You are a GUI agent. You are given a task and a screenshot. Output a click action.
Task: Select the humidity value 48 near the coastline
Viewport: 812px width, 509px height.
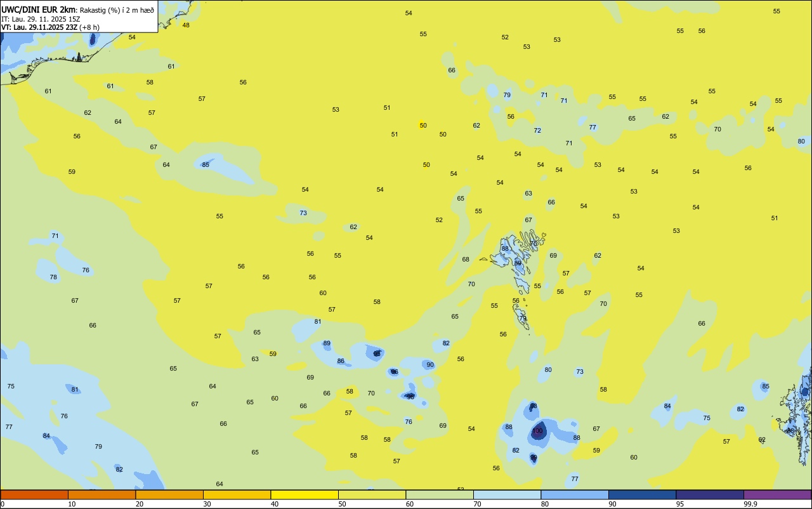click(x=186, y=25)
